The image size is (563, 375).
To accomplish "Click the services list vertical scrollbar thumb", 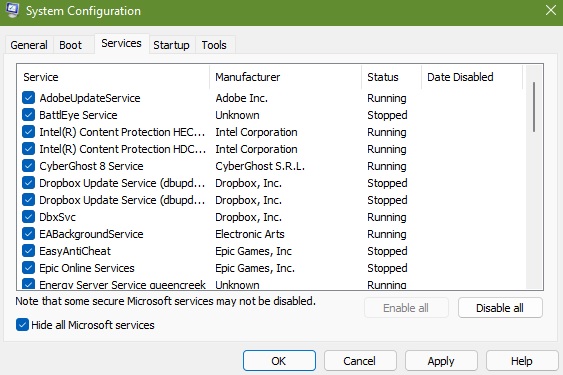I will click(534, 107).
